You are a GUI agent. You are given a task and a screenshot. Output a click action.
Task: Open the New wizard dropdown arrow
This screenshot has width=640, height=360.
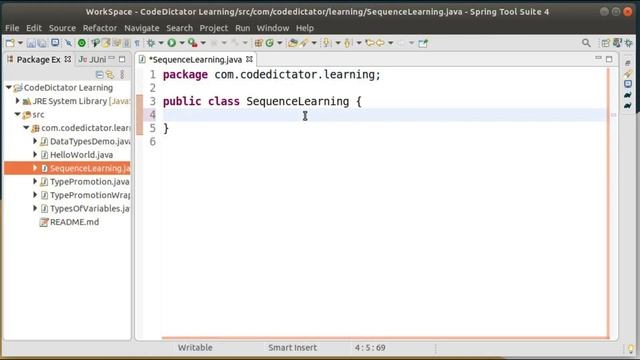[20, 43]
